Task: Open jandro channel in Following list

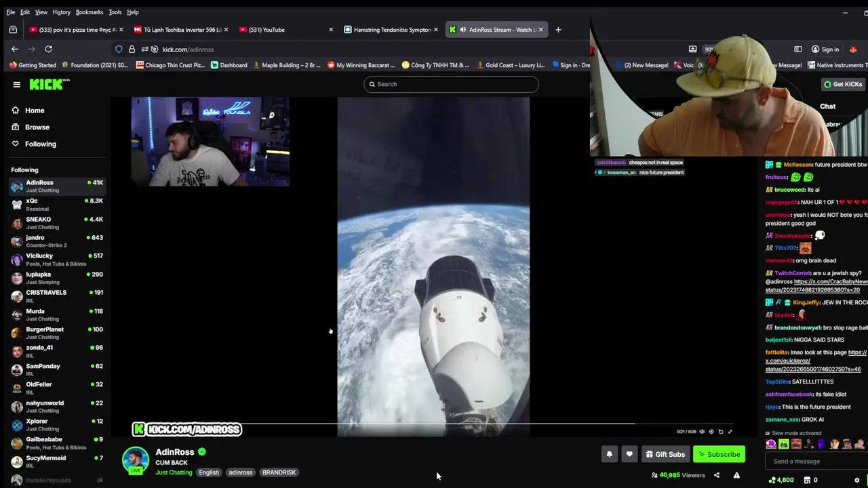Action: pos(57,241)
